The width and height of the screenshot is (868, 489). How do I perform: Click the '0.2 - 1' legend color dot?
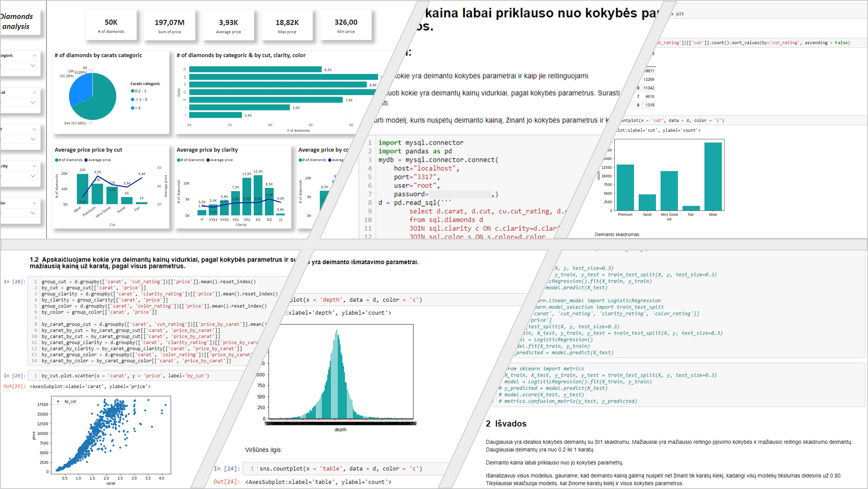click(133, 91)
